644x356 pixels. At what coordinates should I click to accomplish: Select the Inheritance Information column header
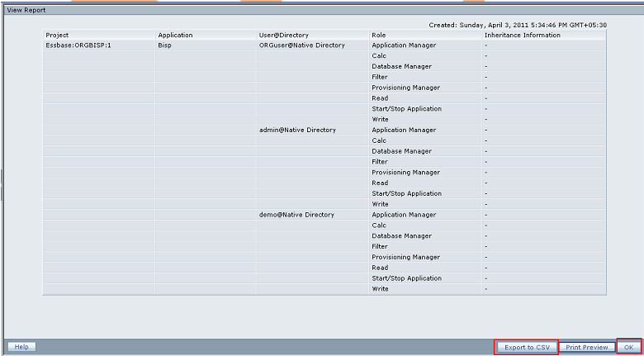pos(544,35)
